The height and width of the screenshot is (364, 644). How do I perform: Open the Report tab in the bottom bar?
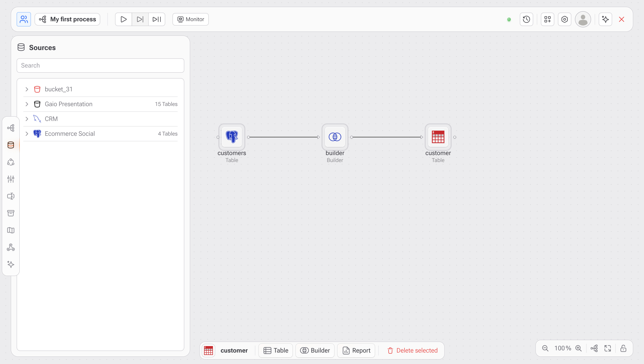tap(356, 351)
